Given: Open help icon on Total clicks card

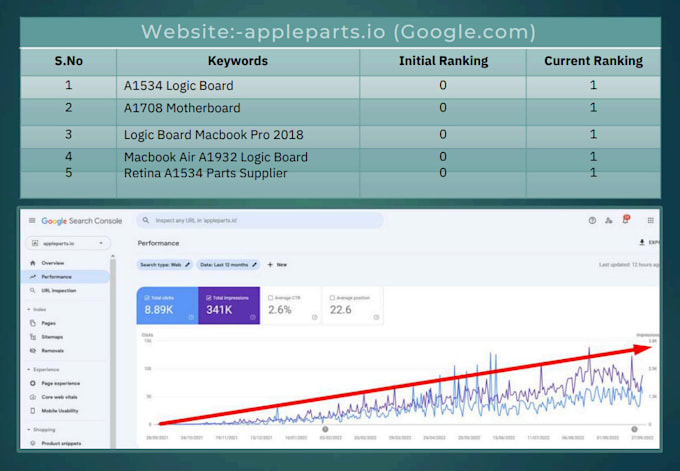Looking at the screenshot, I should point(191,317).
